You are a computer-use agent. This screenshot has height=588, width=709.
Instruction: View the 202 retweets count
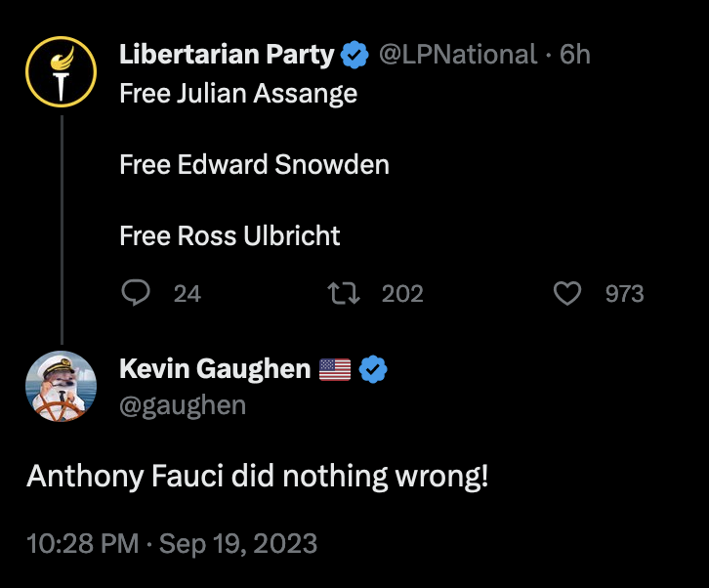coord(402,294)
